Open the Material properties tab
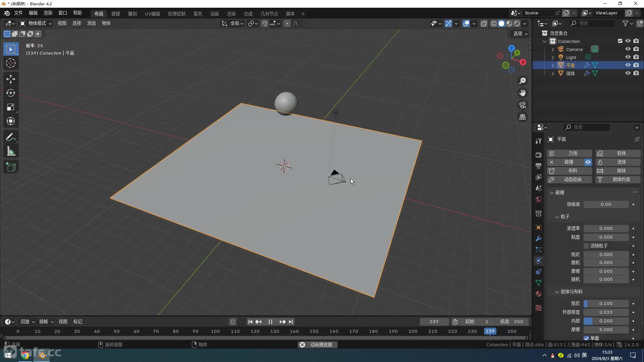This screenshot has height=362, width=644. pos(538,294)
